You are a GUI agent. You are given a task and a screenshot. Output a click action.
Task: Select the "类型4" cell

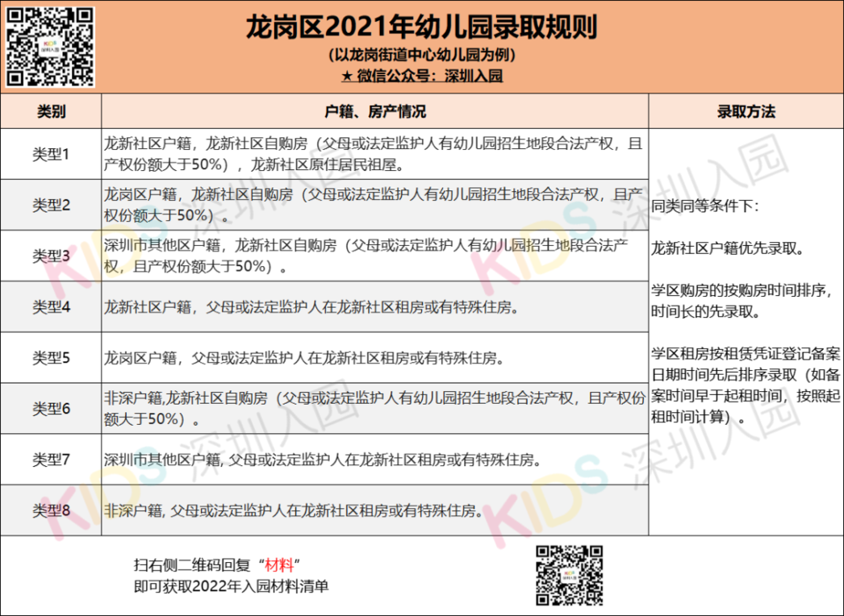[x=51, y=306]
